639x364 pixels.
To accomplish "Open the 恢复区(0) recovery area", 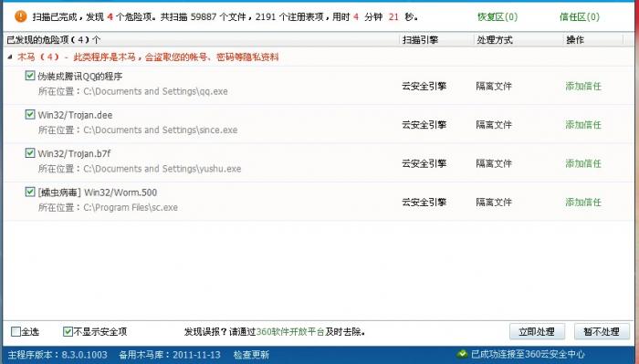I will click(498, 16).
